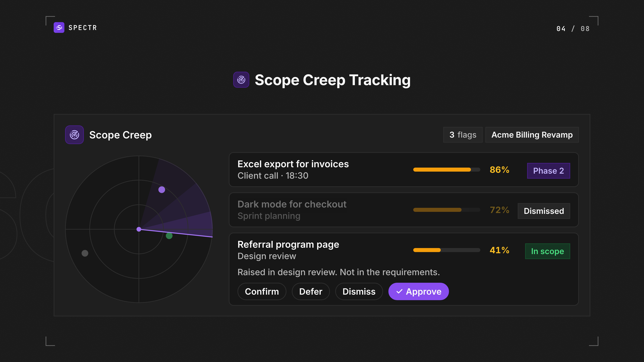Click the Phase 2 badge
Screen dimensions: 644x362
click(x=549, y=171)
